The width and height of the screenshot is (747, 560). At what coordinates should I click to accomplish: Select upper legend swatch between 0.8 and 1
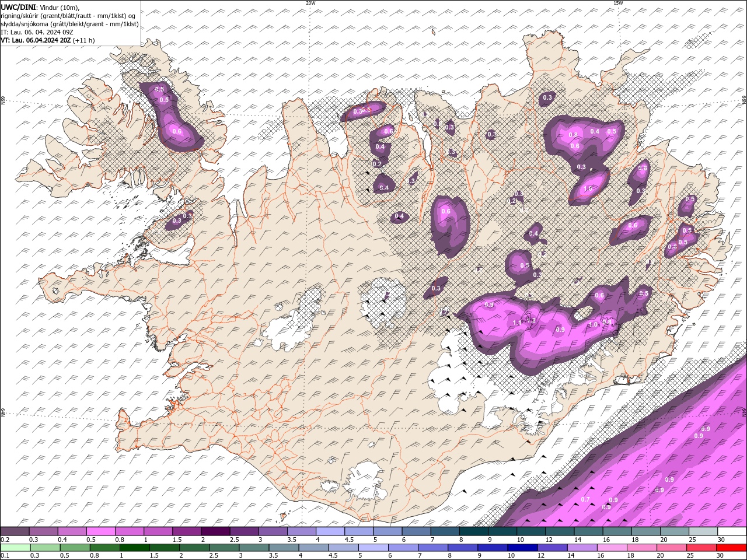click(x=130, y=531)
